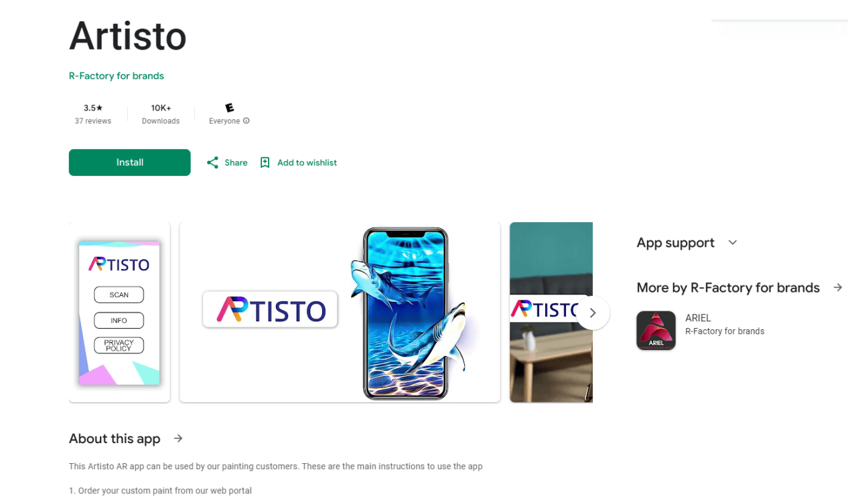
Task: Click the Share icon
Action: [x=212, y=163]
